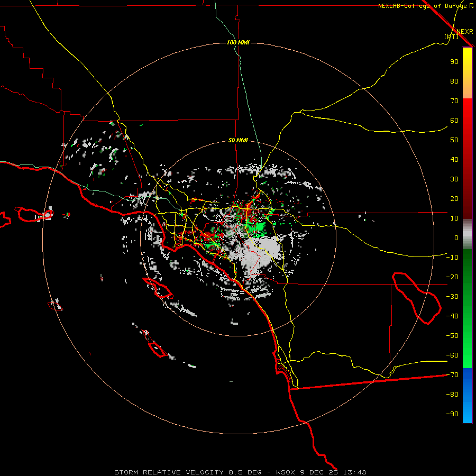Click the "100 NMI" range ring label
This screenshot has width=476, height=476.
tap(238, 42)
